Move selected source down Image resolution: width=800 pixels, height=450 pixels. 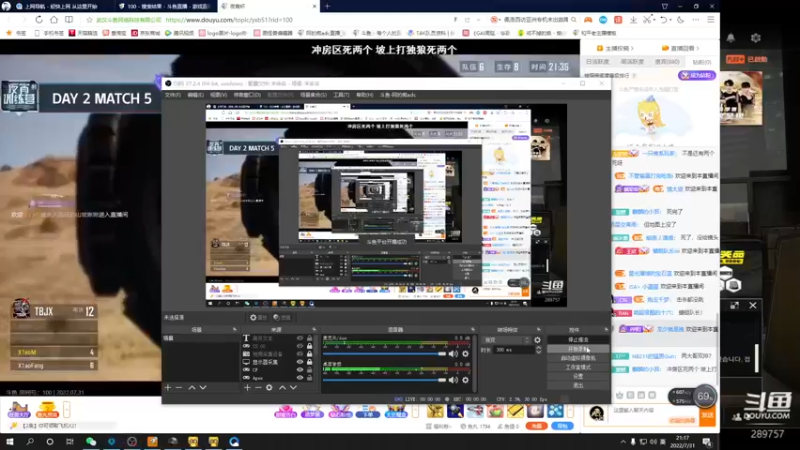293,388
